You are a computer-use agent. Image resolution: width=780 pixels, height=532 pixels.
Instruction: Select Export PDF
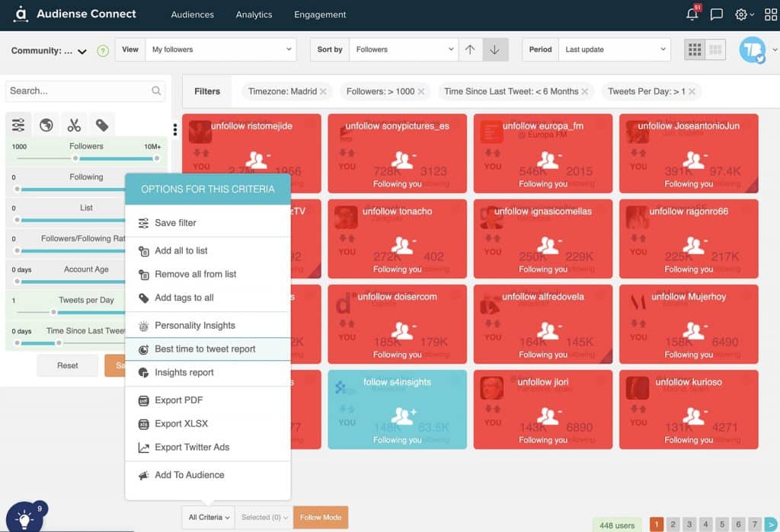click(x=207, y=400)
